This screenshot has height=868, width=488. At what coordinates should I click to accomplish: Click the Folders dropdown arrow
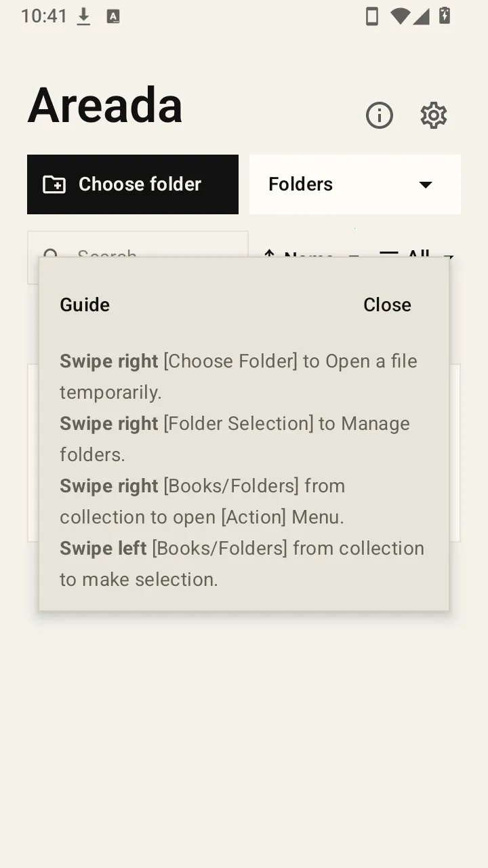click(x=426, y=184)
